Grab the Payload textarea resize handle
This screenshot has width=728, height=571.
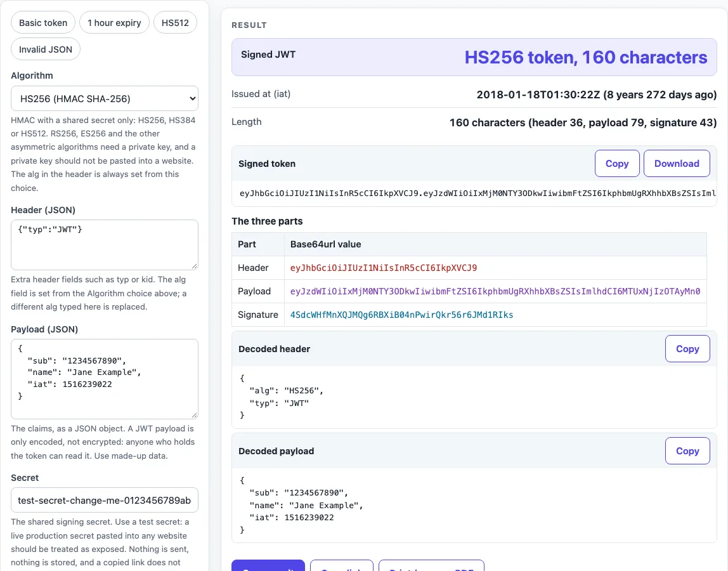(x=194, y=415)
